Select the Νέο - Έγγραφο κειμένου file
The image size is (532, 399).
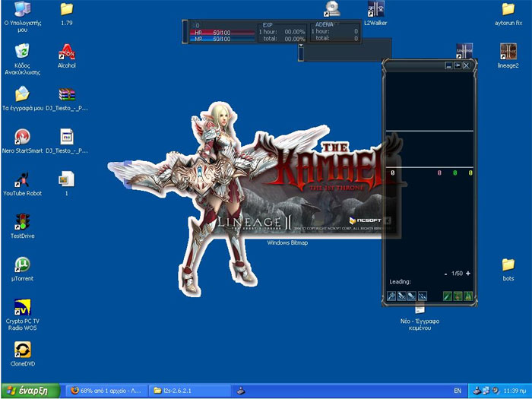coord(420,318)
